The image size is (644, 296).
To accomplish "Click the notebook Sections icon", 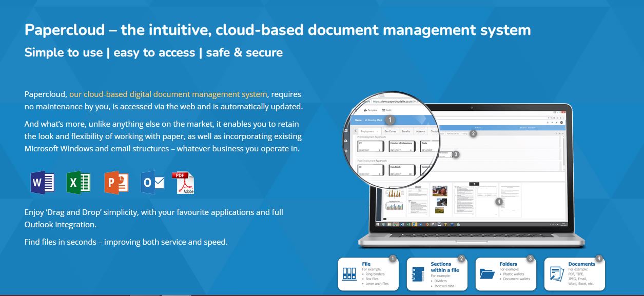I will click(417, 275).
